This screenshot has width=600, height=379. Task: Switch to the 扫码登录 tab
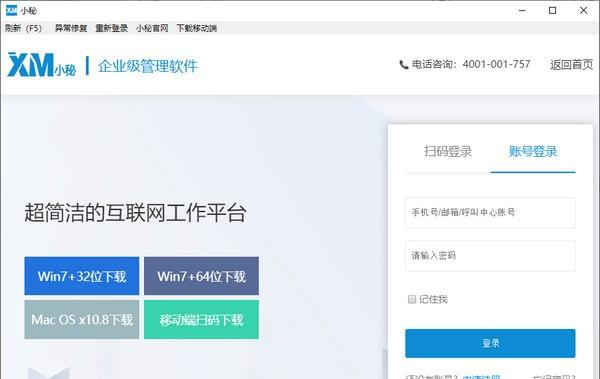pyautogui.click(x=448, y=151)
